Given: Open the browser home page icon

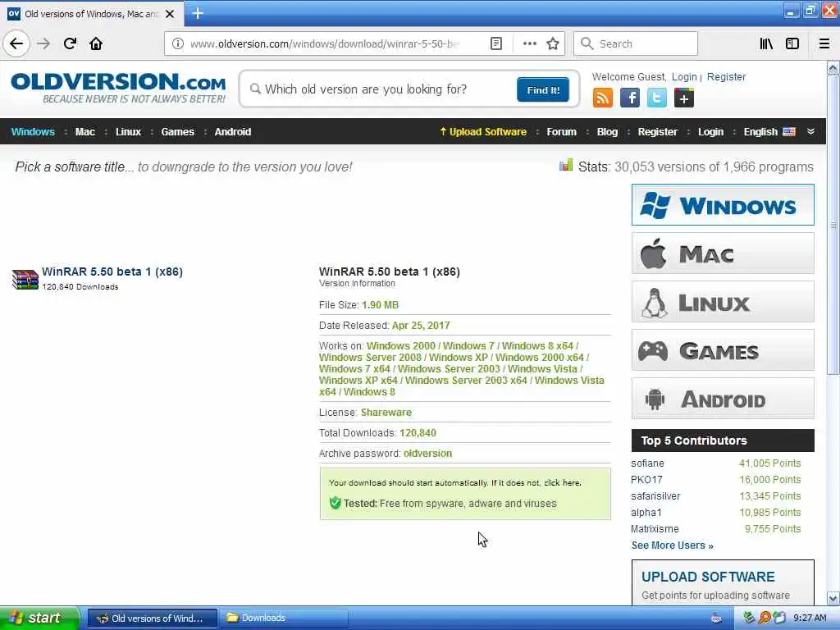Looking at the screenshot, I should [96, 43].
